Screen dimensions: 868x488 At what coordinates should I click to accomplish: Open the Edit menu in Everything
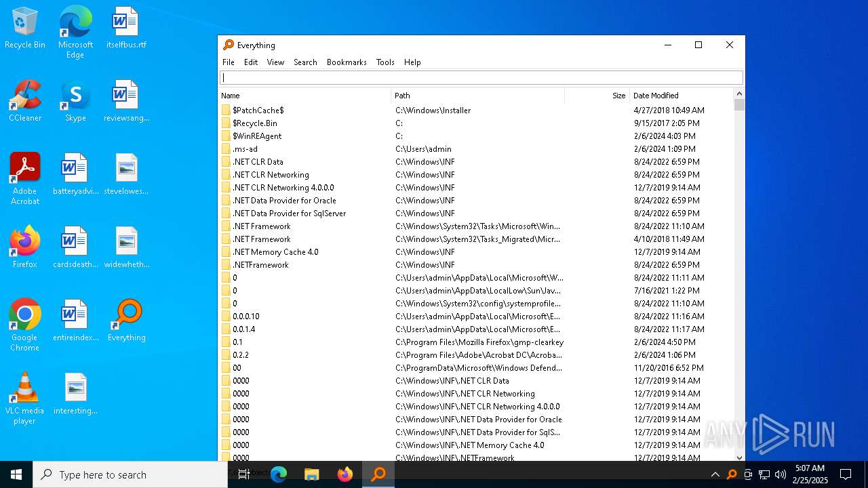click(251, 62)
